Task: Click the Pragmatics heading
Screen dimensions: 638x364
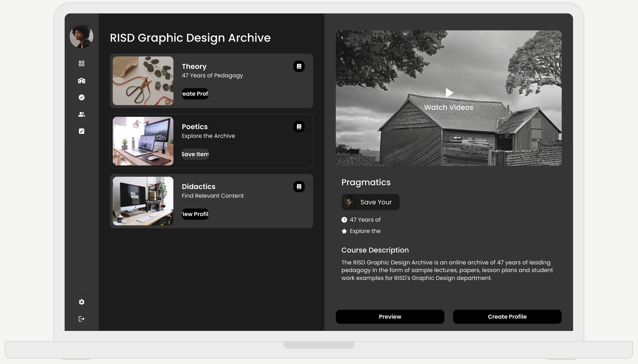Action: coord(366,182)
